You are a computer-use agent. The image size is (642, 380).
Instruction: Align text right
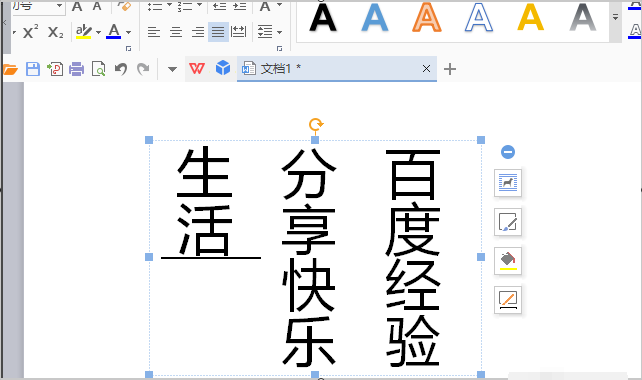[198, 32]
